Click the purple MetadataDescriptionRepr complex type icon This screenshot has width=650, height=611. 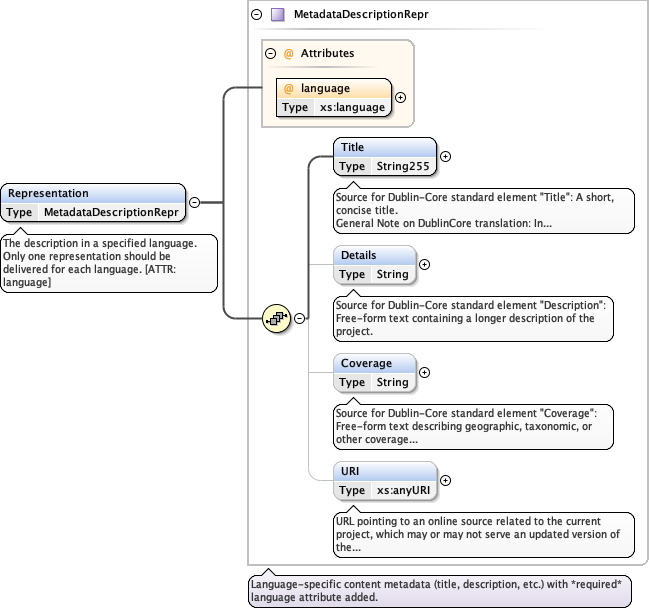278,15
